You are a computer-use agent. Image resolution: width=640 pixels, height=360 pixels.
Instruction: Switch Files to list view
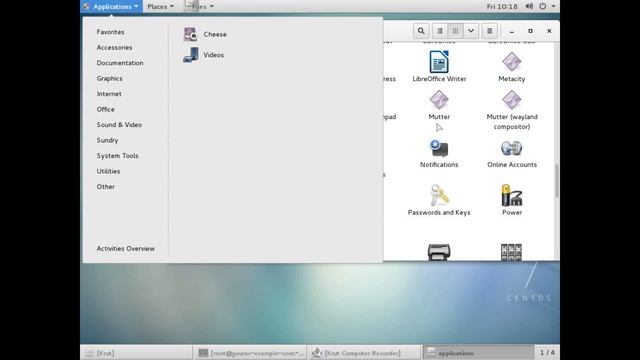(440, 31)
